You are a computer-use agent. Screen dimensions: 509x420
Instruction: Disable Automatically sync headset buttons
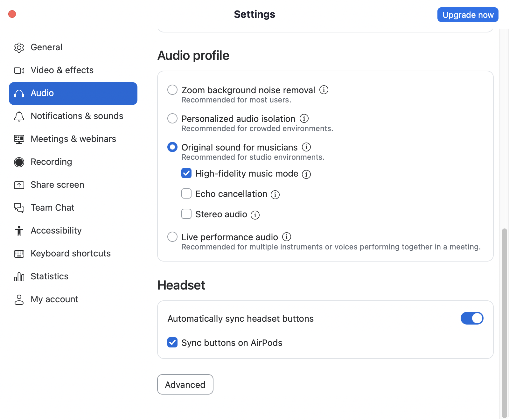click(472, 318)
